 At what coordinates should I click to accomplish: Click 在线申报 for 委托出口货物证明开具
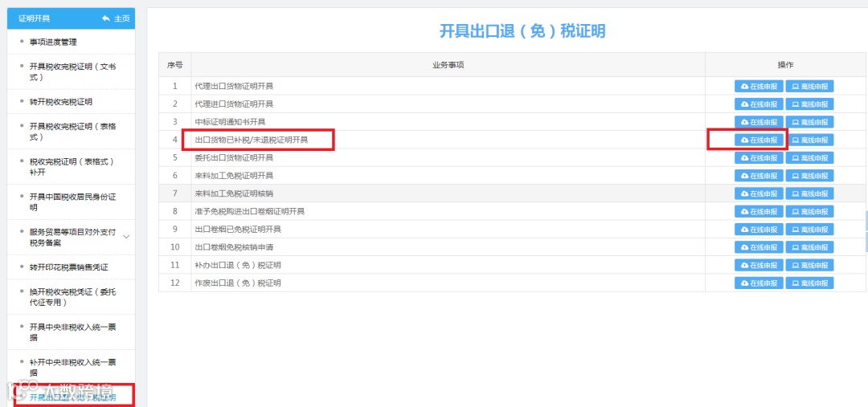[759, 157]
